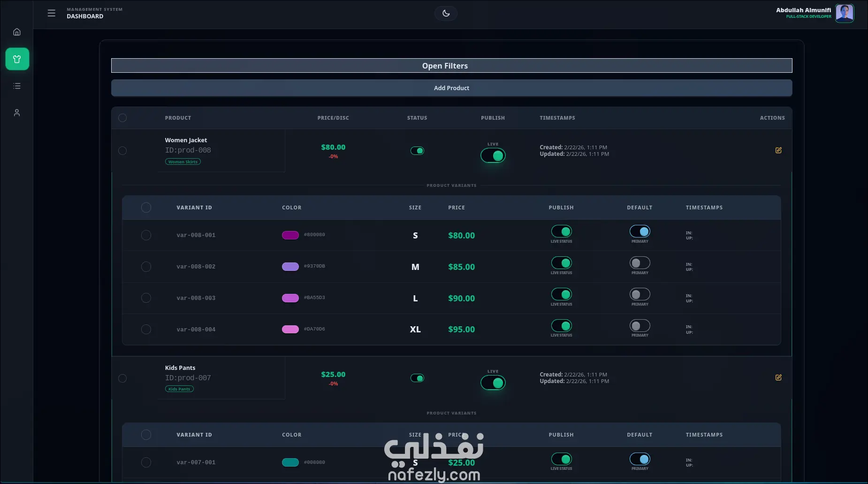Image resolution: width=868 pixels, height=484 pixels.
Task: Click the Women Jacket product name
Action: (186, 140)
